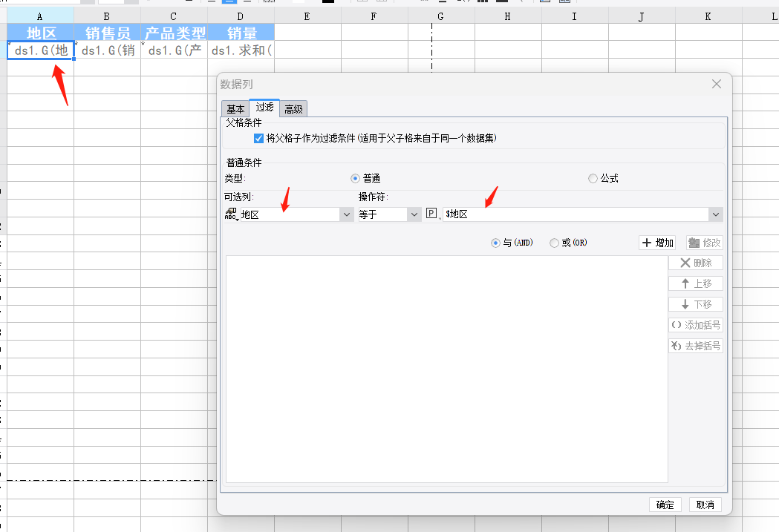Select header cell 销售员

pyautogui.click(x=108, y=33)
